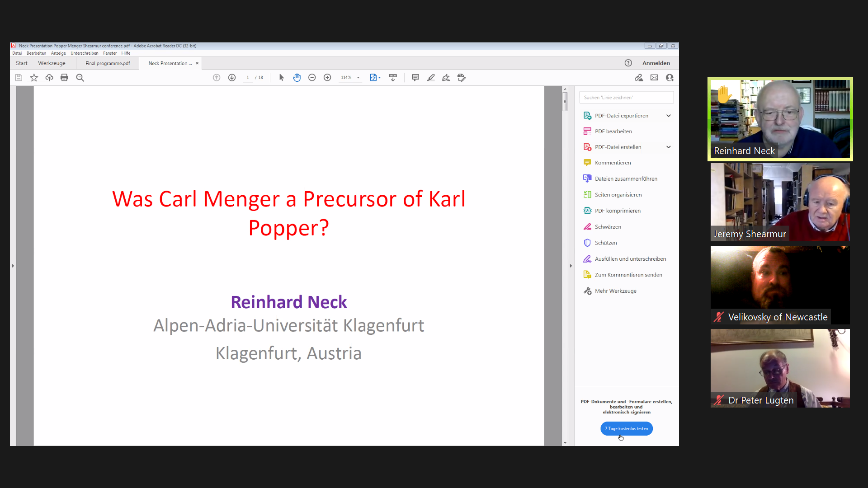
Task: Click 7 Tage kostenlos testen button
Action: point(626,428)
